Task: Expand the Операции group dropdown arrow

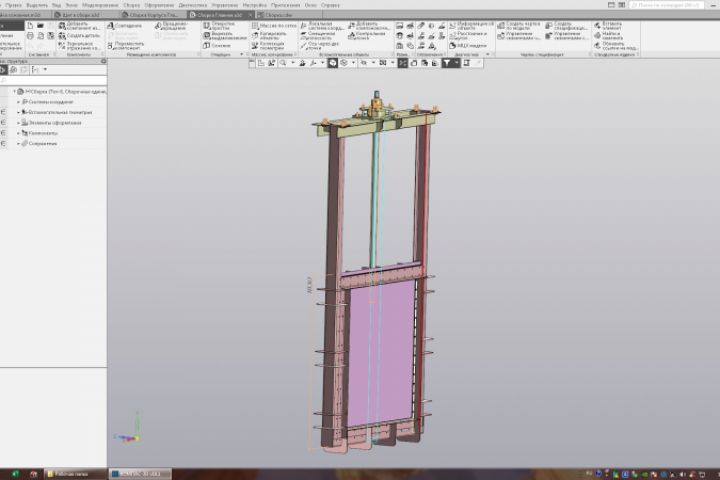Action: [x=242, y=55]
